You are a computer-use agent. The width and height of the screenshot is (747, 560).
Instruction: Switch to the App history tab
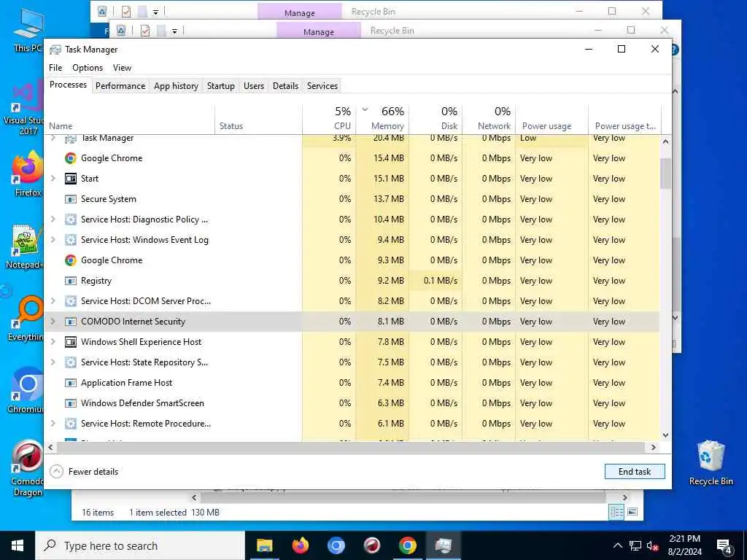(x=176, y=86)
